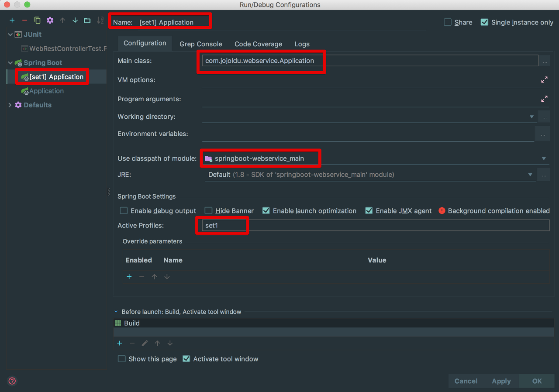Click the Environment variables field
The image size is (559, 392).
click(x=368, y=134)
